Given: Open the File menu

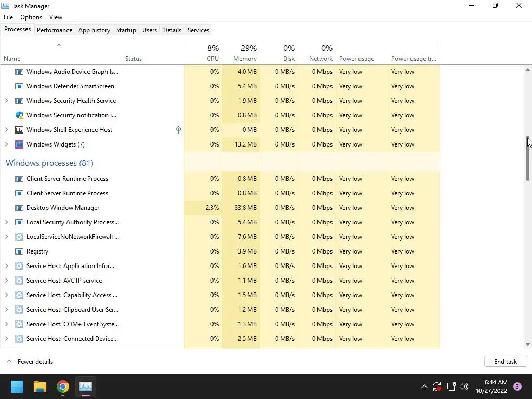Looking at the screenshot, I should [8, 17].
